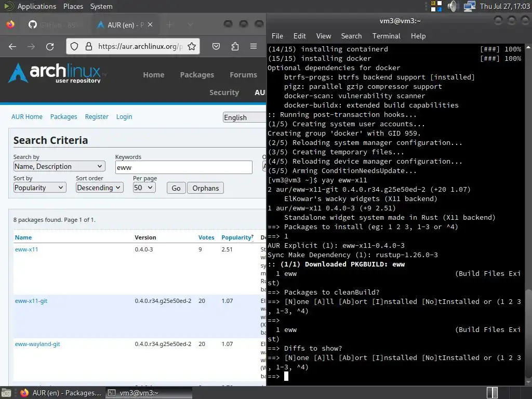Click the Firefox URL address bar
The height and width of the screenshot is (399, 532).
click(x=140, y=46)
